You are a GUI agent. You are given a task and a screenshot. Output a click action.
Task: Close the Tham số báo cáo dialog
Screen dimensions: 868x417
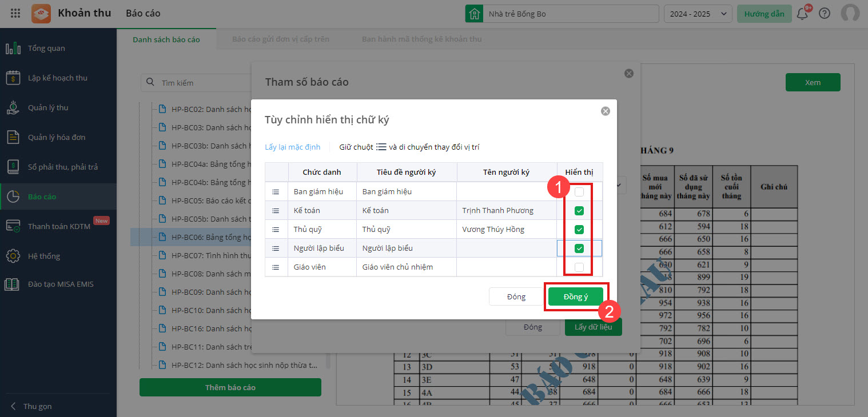(629, 73)
